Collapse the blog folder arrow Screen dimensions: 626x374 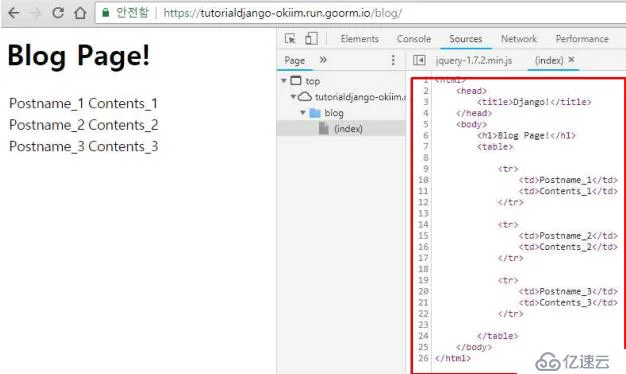(x=303, y=113)
